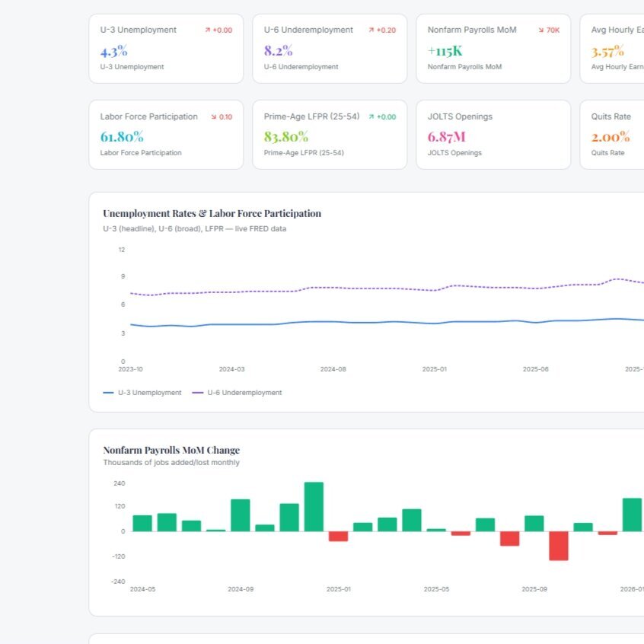Image resolution: width=644 pixels, height=644 pixels.
Task: Open the Quits Rate 2.00% card
Action: point(612,135)
